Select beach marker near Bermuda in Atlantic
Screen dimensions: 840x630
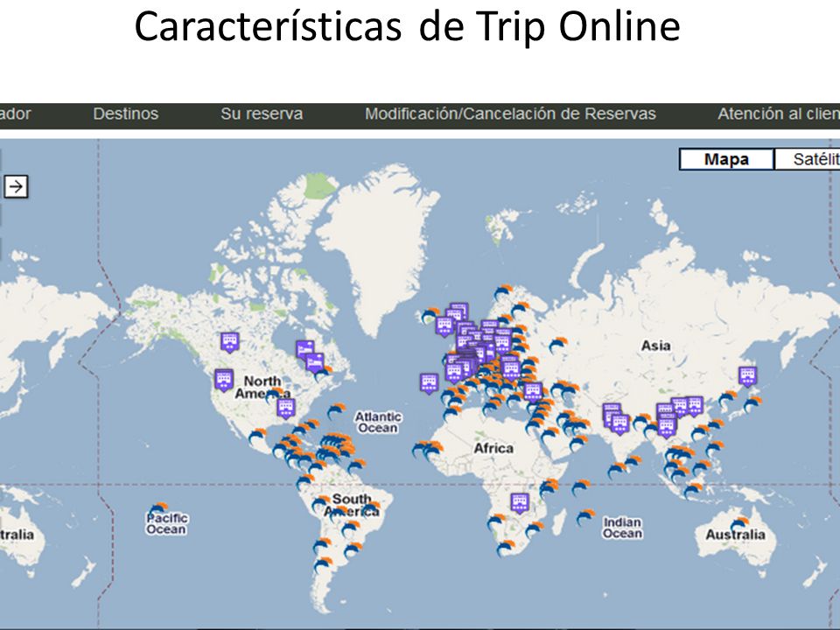pyautogui.click(x=336, y=411)
